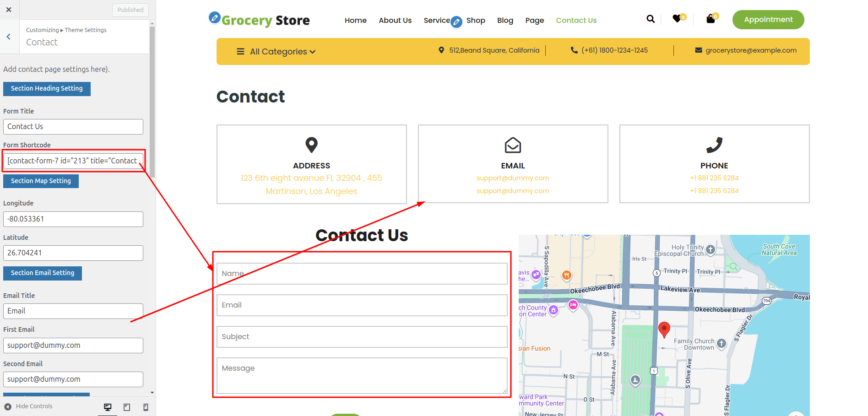Open the Blog menu item

505,20
